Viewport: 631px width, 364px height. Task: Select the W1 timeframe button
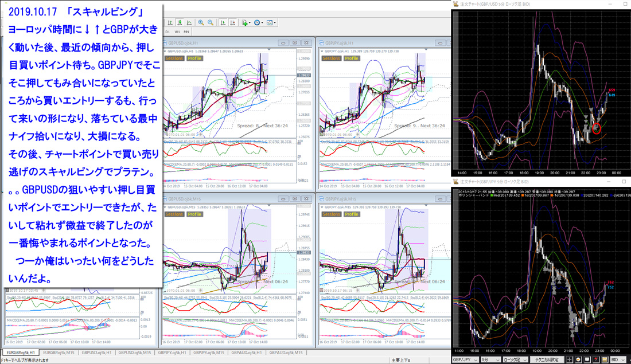[x=178, y=32]
